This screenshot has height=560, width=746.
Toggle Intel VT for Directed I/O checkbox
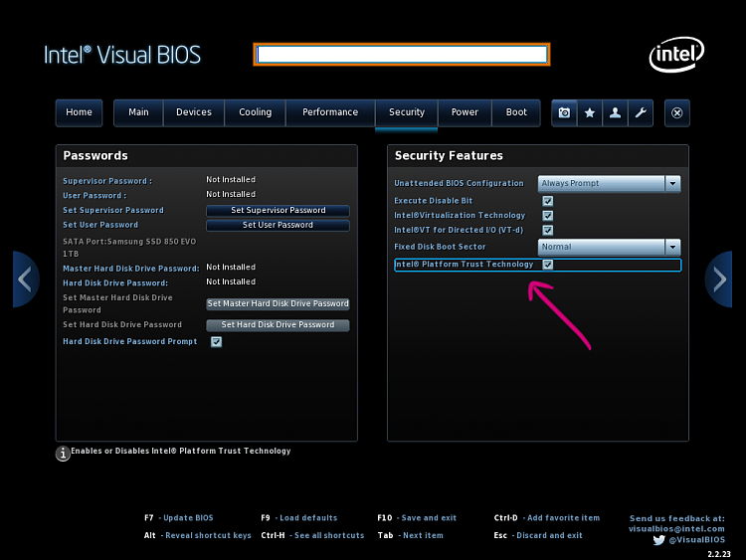tap(548, 231)
